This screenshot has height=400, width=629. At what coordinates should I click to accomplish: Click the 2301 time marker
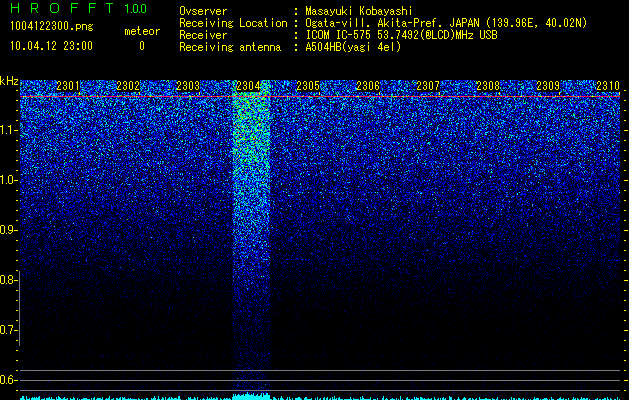[x=68, y=85]
